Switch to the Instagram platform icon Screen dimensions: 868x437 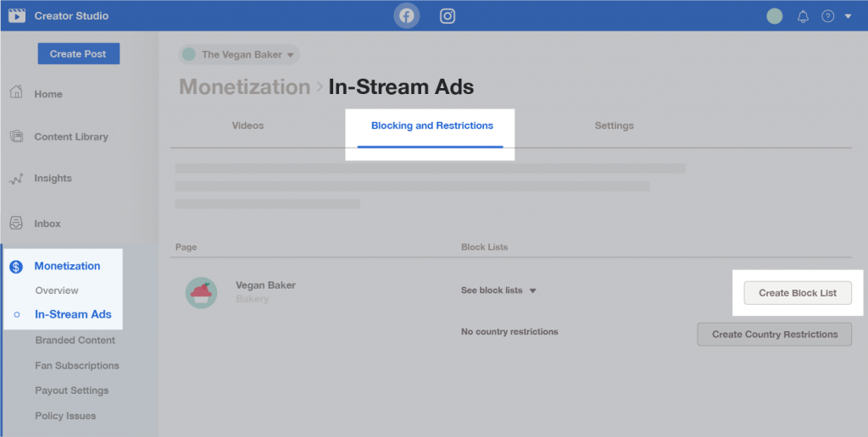448,15
